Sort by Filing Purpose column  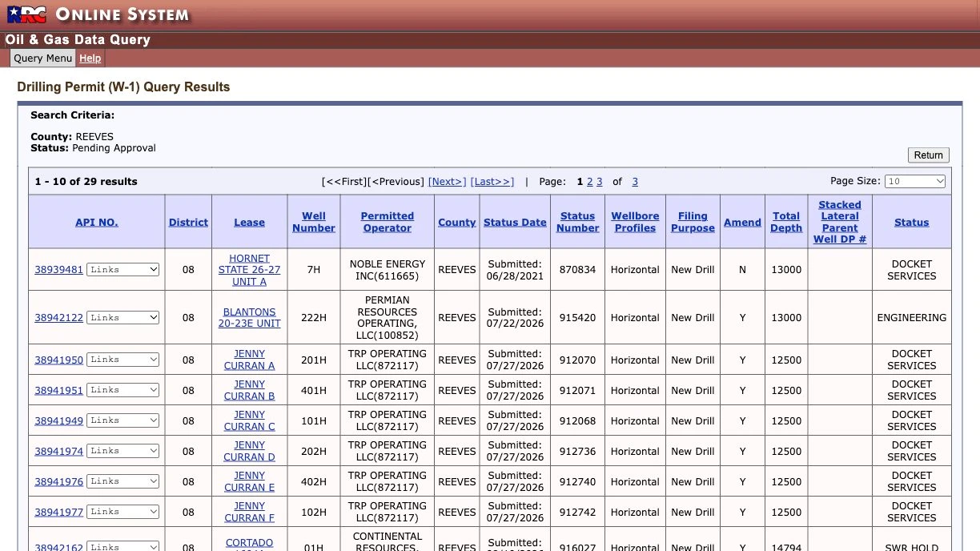click(693, 222)
